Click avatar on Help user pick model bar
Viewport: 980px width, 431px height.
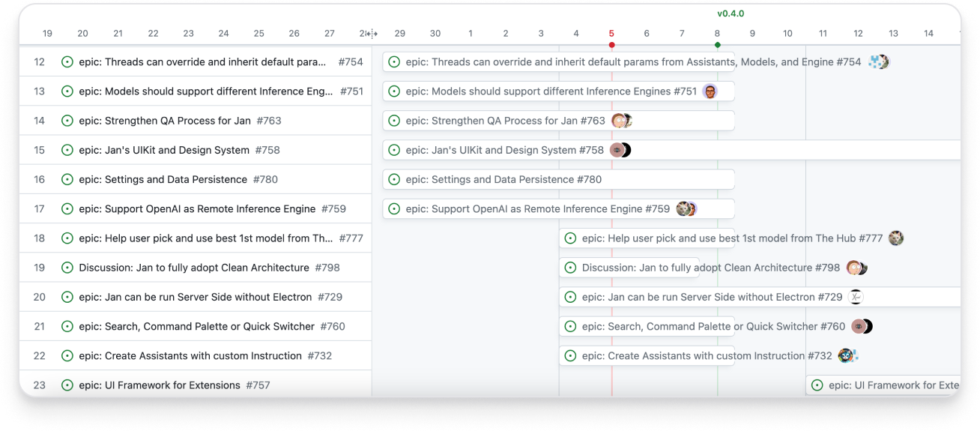coord(895,238)
